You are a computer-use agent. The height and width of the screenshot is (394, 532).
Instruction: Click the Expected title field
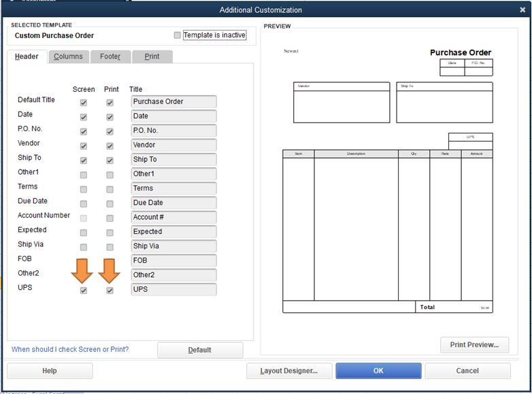173,232
